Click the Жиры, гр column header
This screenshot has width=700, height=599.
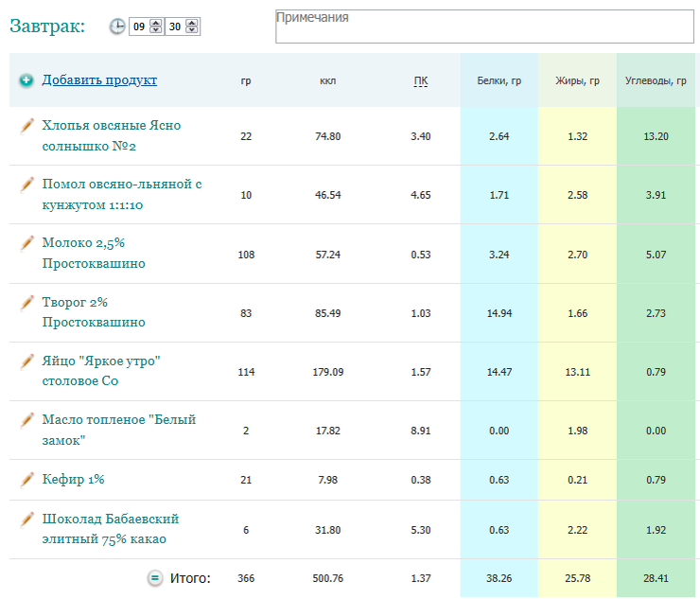click(x=577, y=80)
